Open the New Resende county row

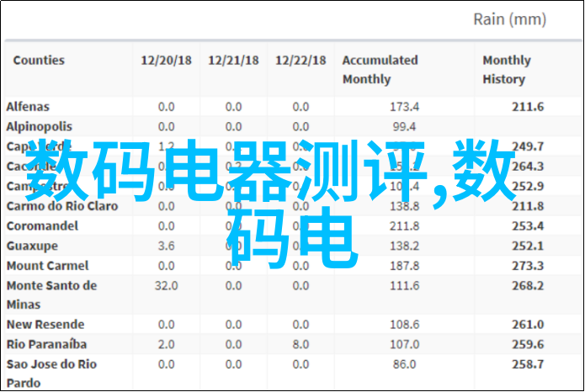(45, 324)
